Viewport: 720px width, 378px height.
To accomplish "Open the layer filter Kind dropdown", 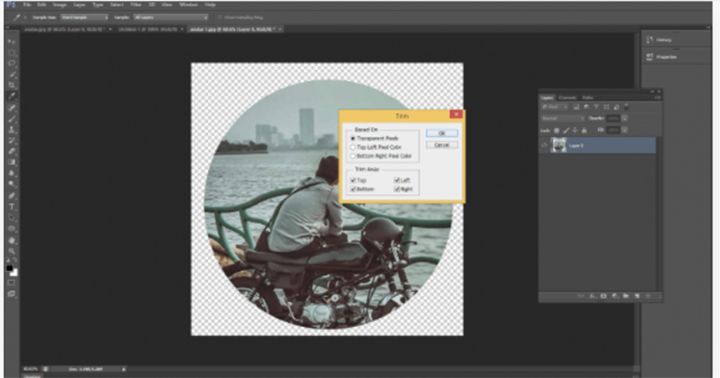I will pyautogui.click(x=555, y=107).
